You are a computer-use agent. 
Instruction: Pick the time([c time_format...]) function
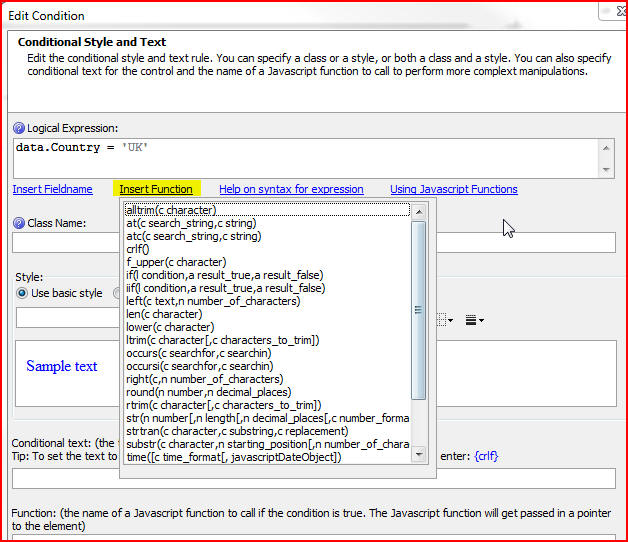[x=267, y=457]
